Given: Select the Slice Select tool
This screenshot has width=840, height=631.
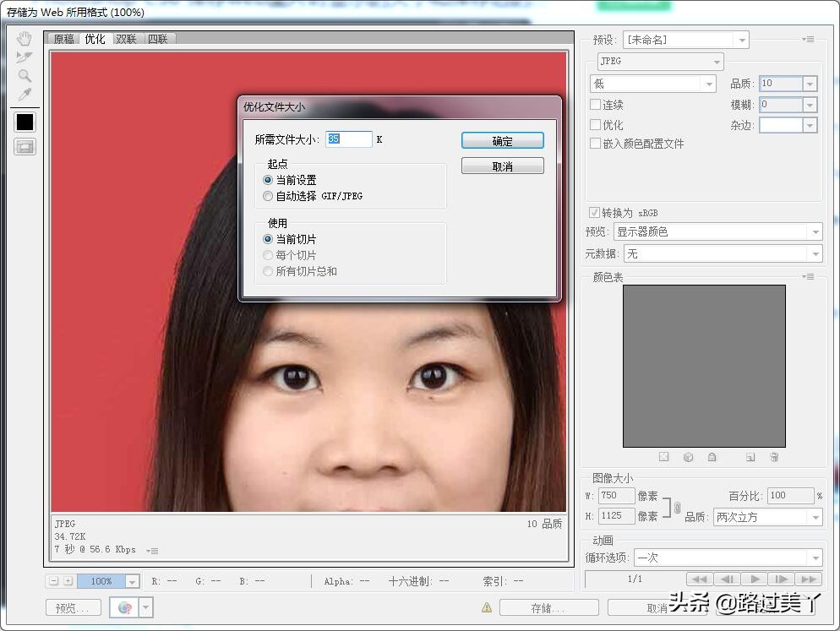Looking at the screenshot, I should tap(25, 57).
